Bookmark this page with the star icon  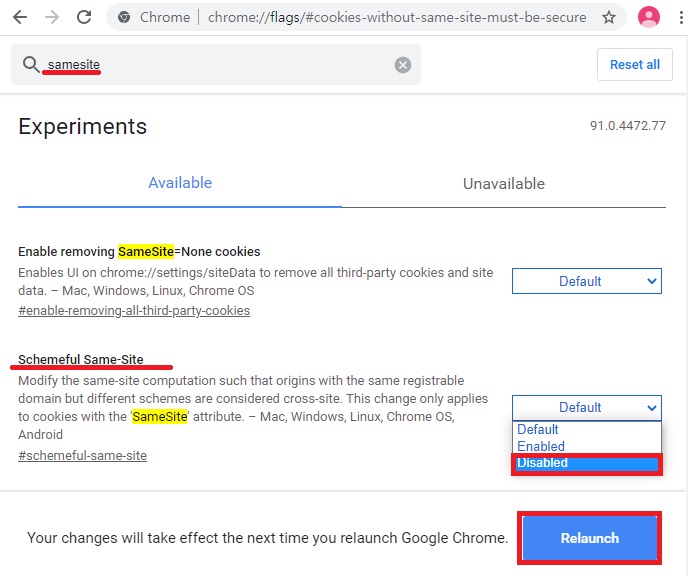point(609,17)
